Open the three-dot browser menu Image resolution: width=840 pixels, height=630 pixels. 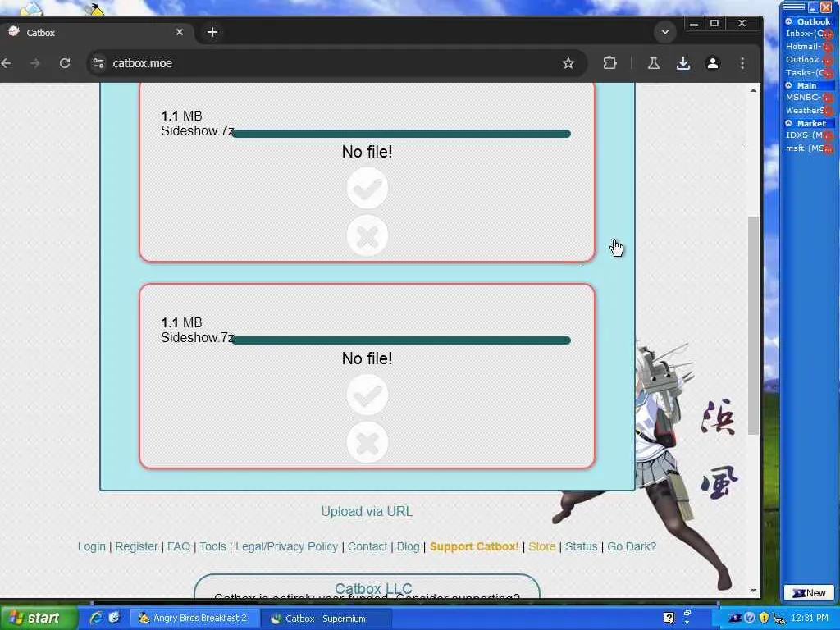click(742, 63)
